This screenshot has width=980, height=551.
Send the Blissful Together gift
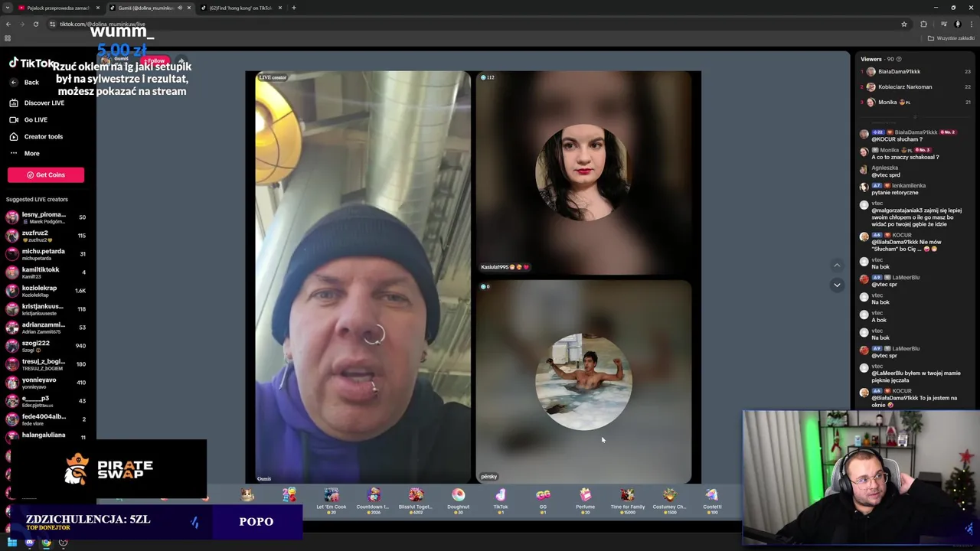point(416,500)
